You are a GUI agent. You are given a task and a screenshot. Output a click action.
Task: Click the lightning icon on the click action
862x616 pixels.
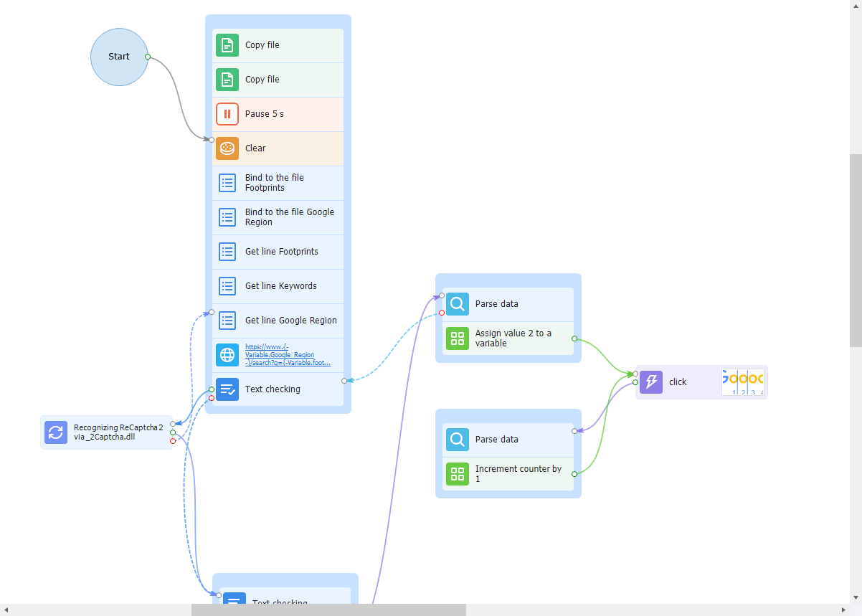[651, 382]
